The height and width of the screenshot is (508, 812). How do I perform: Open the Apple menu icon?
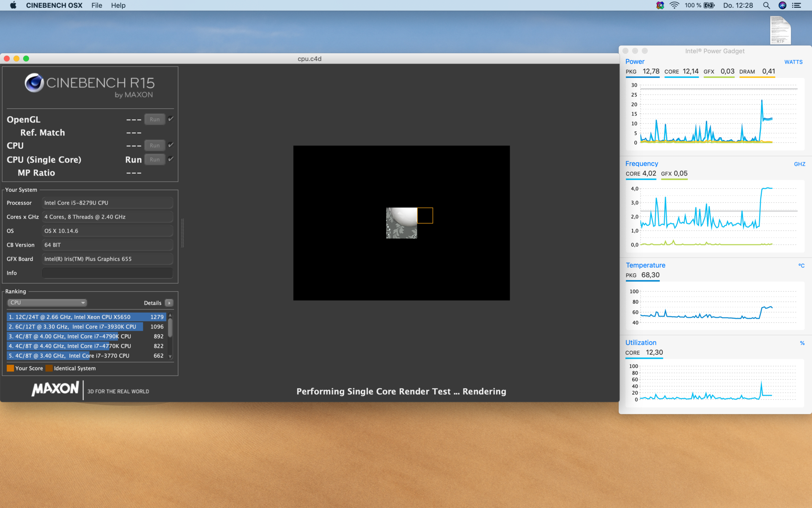coord(13,6)
